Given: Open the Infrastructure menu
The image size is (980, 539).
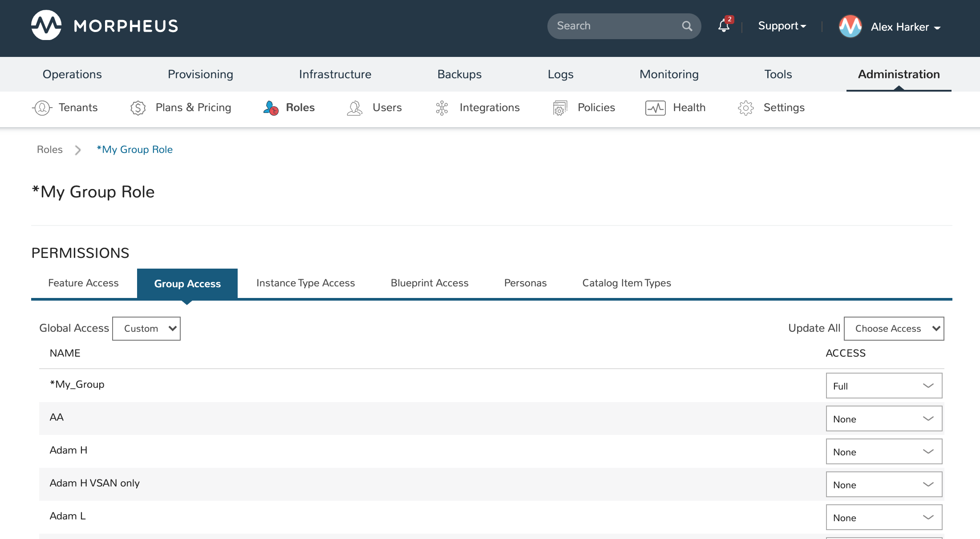Looking at the screenshot, I should [x=335, y=74].
